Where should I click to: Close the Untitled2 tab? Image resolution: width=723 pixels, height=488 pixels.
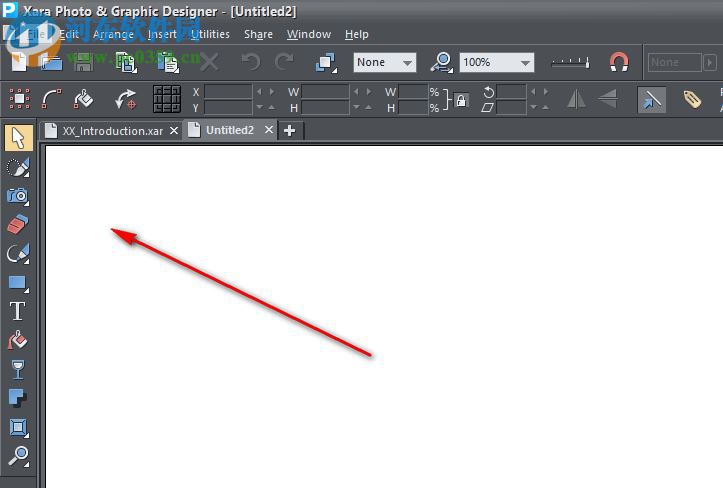pyautogui.click(x=269, y=130)
